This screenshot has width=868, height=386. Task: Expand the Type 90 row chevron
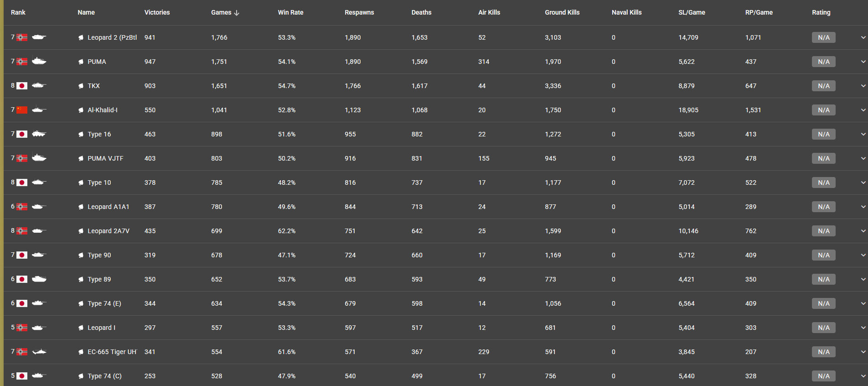[863, 255]
